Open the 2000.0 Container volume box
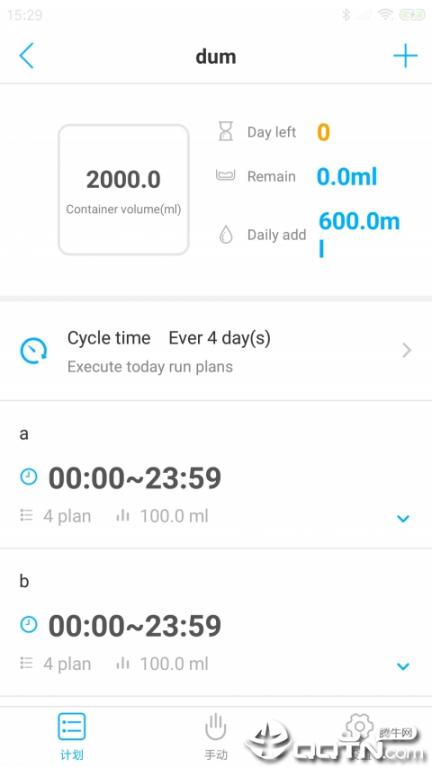 coord(123,190)
